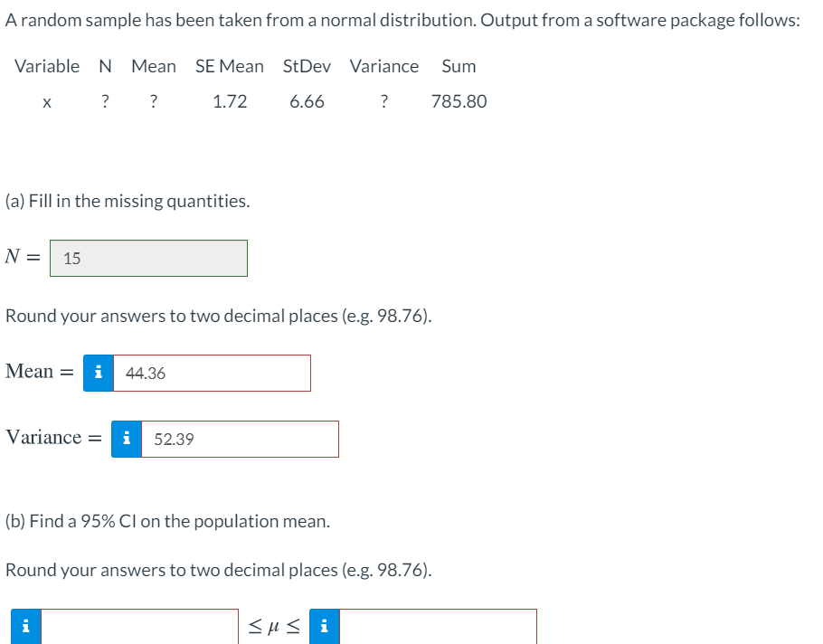Image resolution: width=823 pixels, height=644 pixels.
Task: Click the question mark under Variance column
Action: click(x=384, y=101)
